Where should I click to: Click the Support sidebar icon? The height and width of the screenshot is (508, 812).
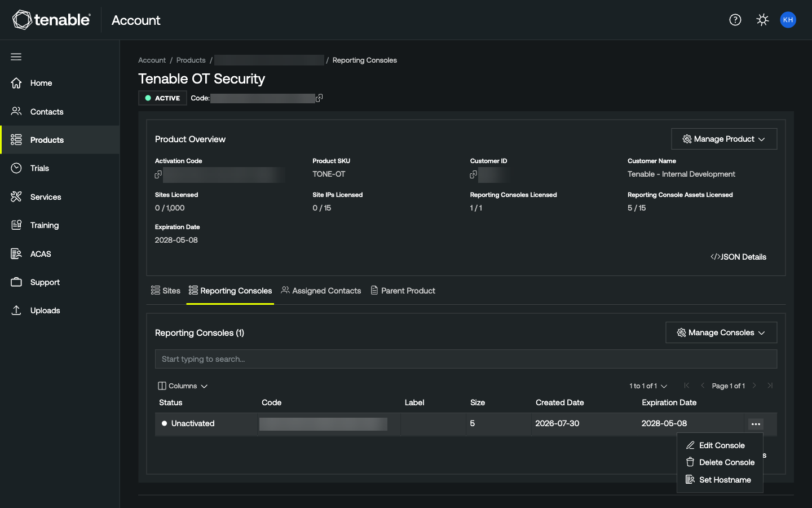coord(16,282)
